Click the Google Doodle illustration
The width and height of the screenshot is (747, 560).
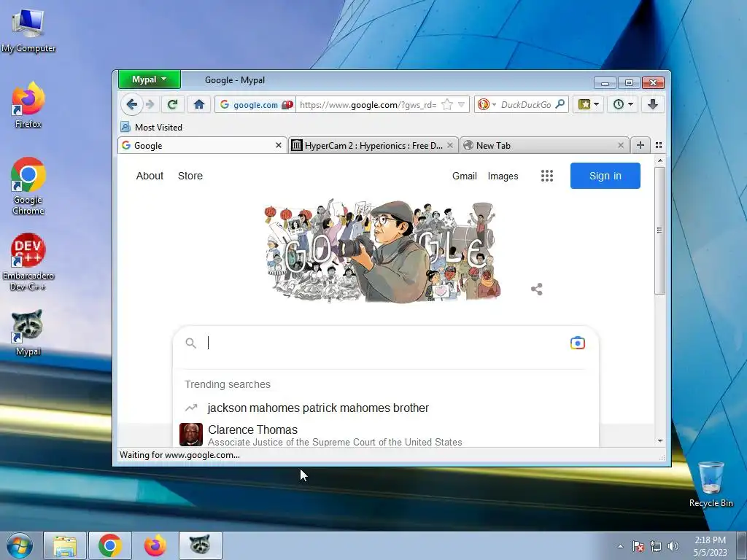(382, 252)
